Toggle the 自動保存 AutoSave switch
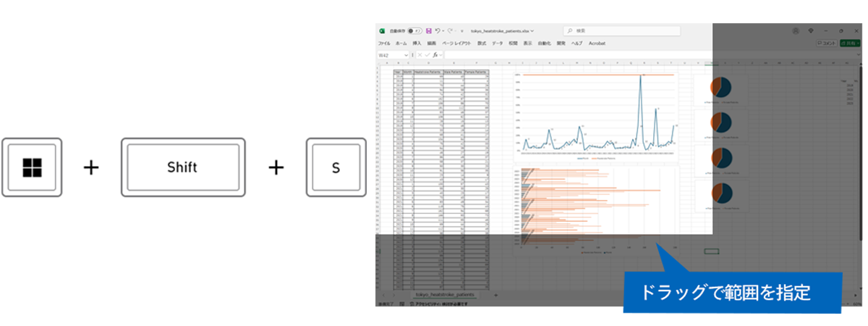The width and height of the screenshot is (868, 326). 414,31
